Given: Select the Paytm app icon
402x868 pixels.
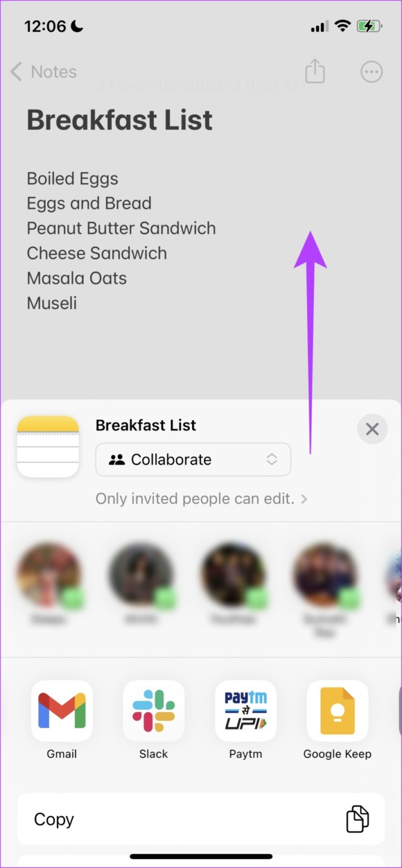Looking at the screenshot, I should click(245, 711).
